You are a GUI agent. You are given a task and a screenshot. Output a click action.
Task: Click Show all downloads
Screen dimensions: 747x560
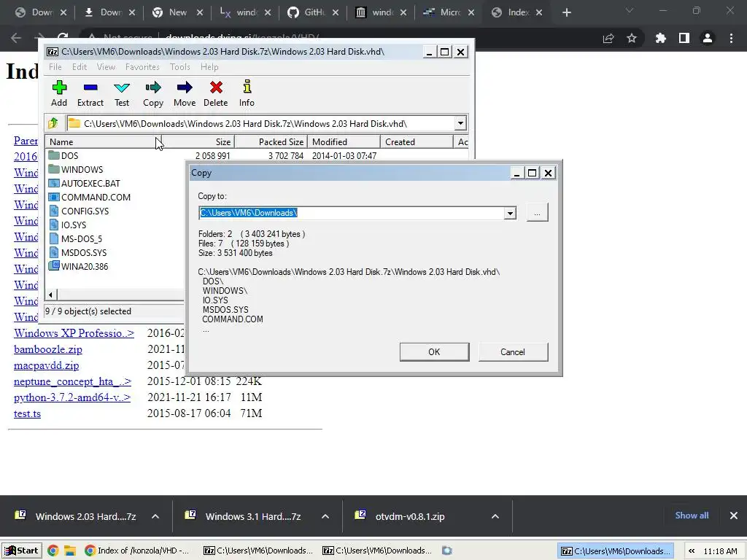click(x=692, y=516)
